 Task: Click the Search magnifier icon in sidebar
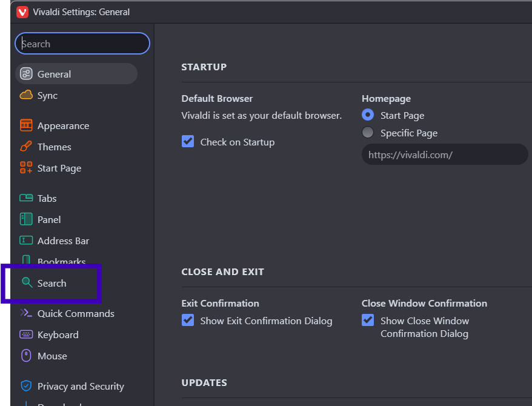click(27, 283)
